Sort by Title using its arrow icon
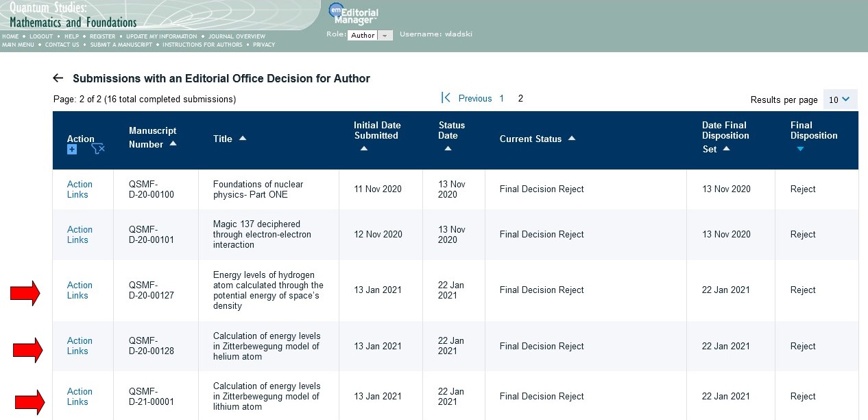 pyautogui.click(x=242, y=139)
